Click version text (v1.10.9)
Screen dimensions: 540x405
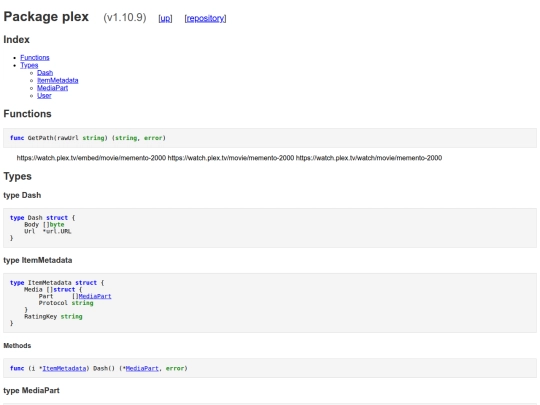point(125,17)
